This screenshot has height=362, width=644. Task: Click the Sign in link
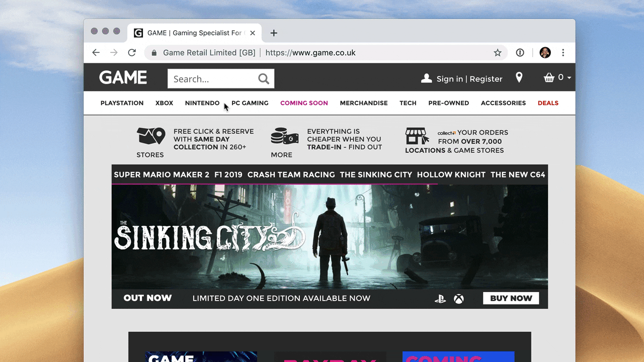450,79
